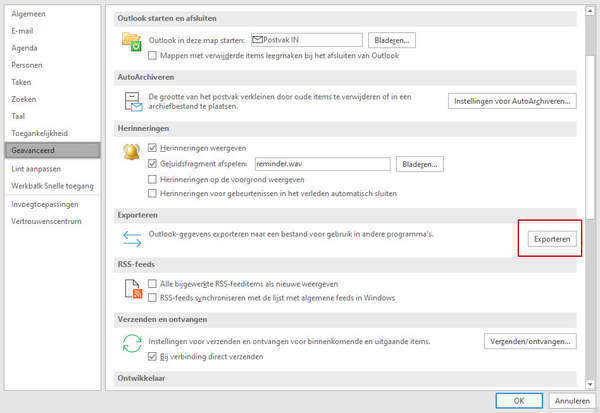Viewport: 600px width, 413px height.
Task: Click the 'Outlook-gegevens exporteren naar een bestand' description
Action: 291,234
